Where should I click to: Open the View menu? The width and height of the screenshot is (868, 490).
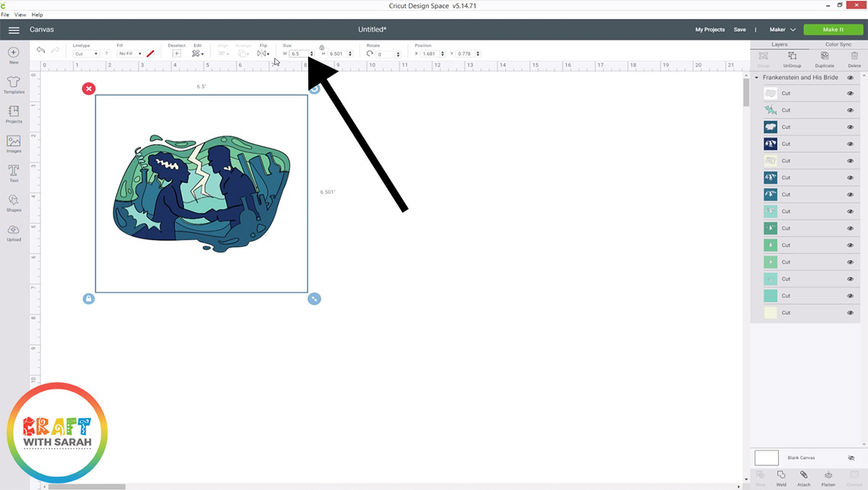point(20,14)
